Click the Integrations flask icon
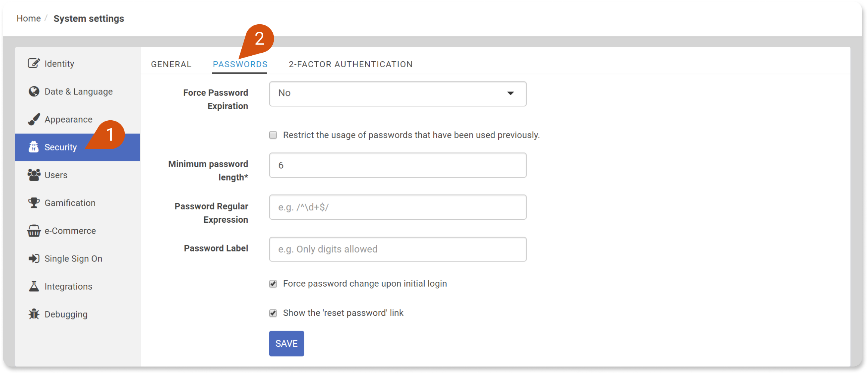The image size is (868, 374). click(x=34, y=287)
